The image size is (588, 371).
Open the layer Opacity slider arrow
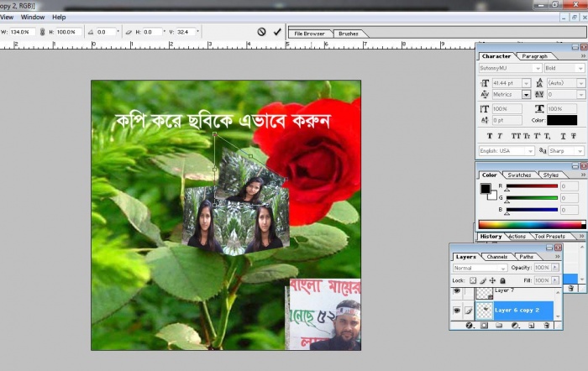(556, 268)
